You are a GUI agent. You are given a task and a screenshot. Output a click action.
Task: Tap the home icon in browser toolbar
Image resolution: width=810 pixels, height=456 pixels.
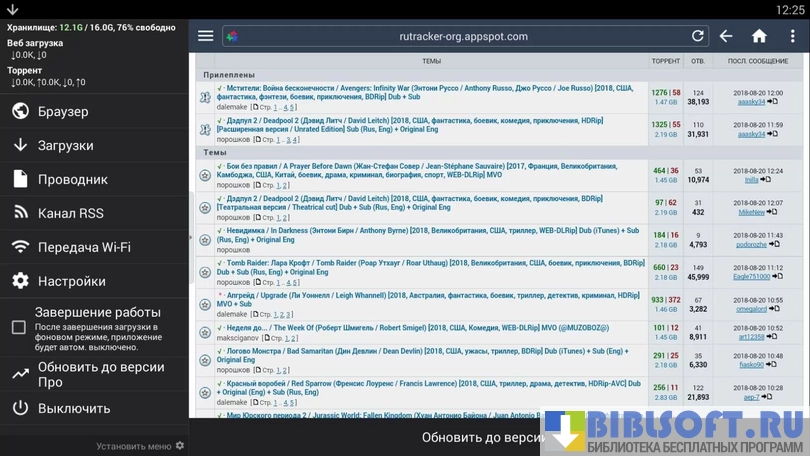point(759,36)
